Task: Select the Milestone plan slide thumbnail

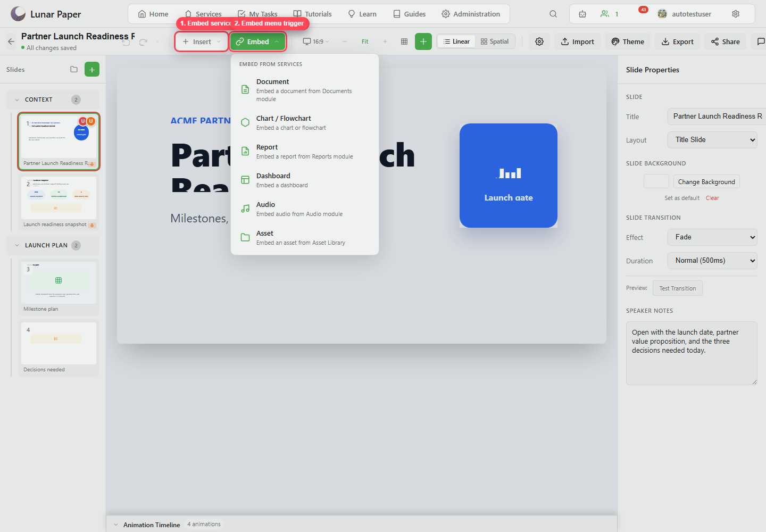Action: [x=59, y=287]
